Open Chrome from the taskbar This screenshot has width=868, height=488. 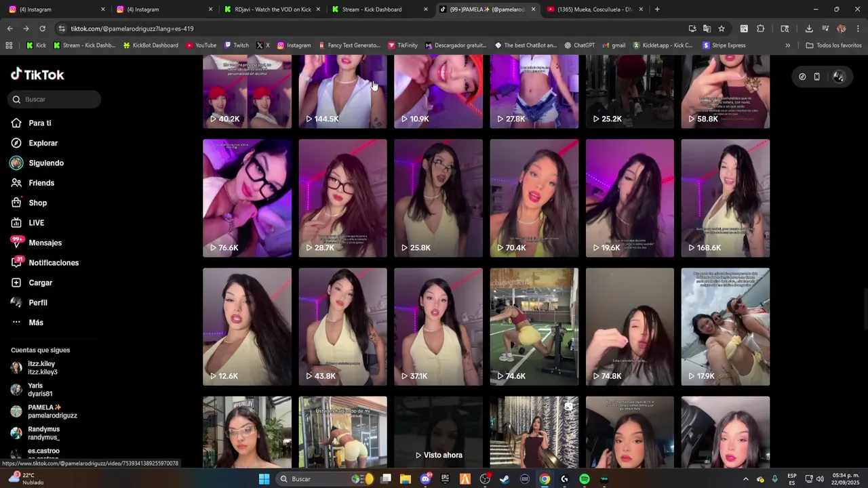coord(545,479)
